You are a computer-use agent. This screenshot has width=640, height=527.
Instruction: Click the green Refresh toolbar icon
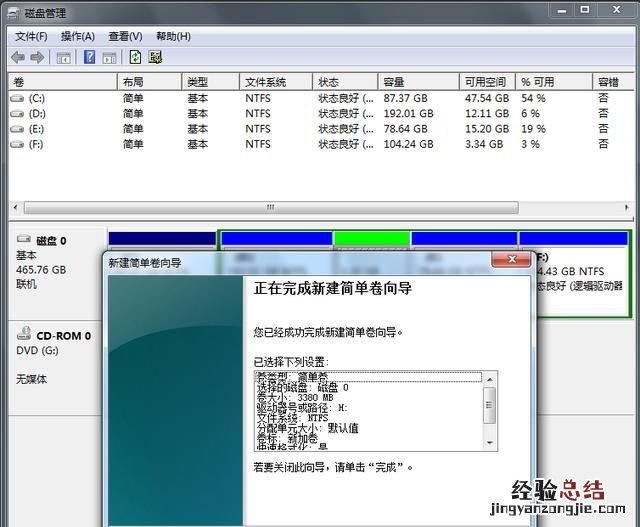click(135, 57)
